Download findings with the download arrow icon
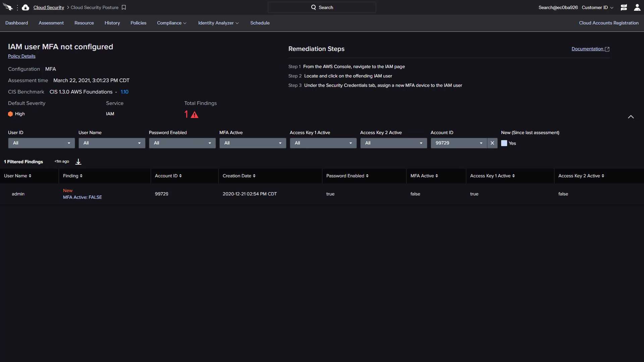644x362 pixels. pyautogui.click(x=78, y=162)
